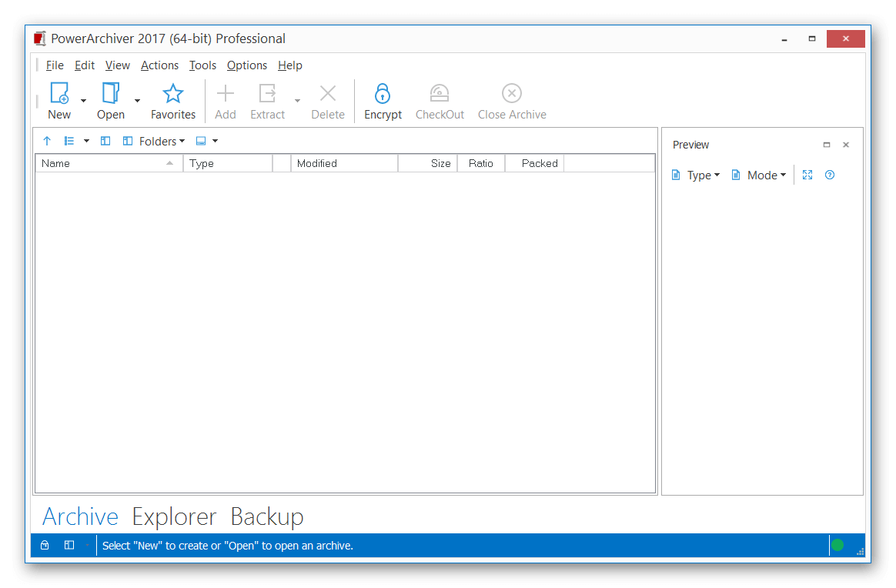The height and width of the screenshot is (588, 896).
Task: Click the Encrypt padlock icon
Action: coord(383,94)
